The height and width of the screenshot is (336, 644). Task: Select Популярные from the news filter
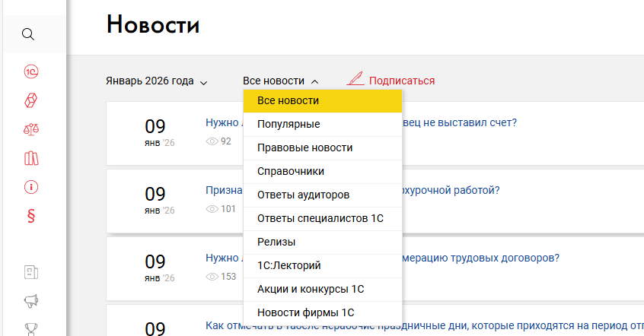(x=289, y=124)
